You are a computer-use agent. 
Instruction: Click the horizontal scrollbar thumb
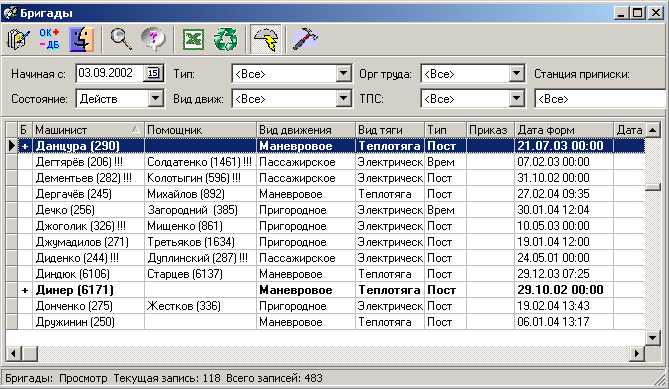click(29, 353)
